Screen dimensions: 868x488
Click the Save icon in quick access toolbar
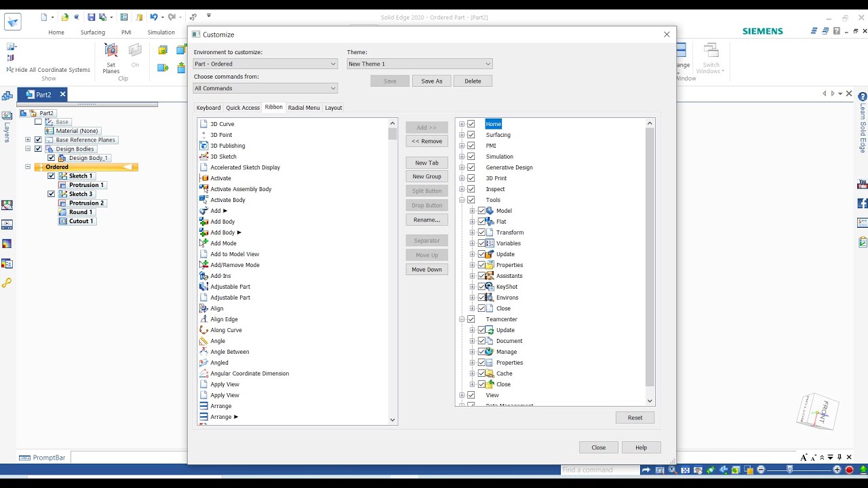coord(92,17)
